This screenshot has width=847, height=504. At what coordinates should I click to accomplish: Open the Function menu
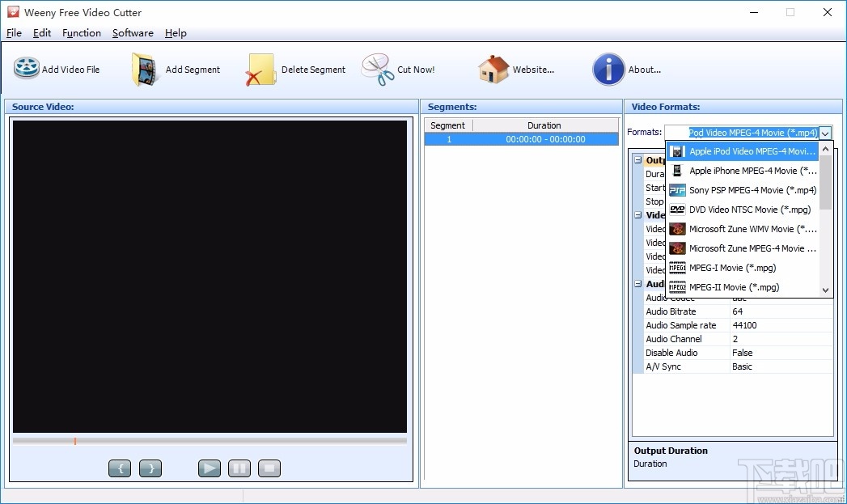(x=82, y=33)
